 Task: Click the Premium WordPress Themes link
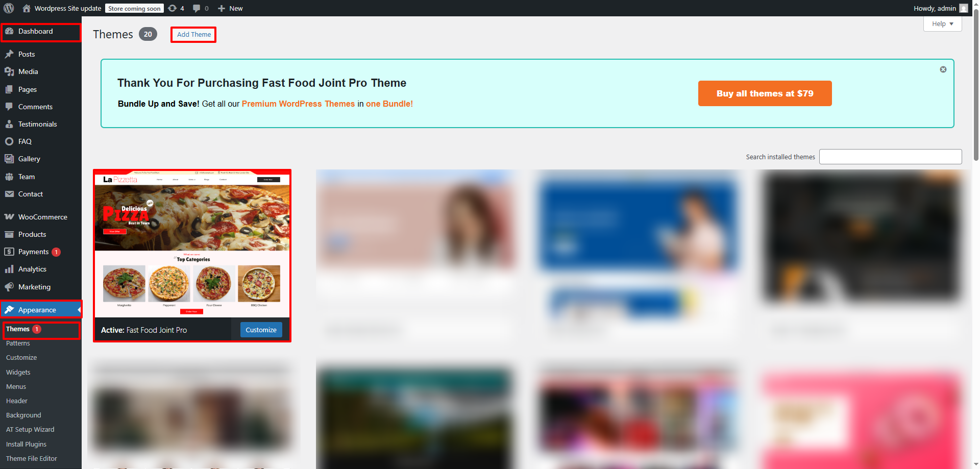pos(298,104)
